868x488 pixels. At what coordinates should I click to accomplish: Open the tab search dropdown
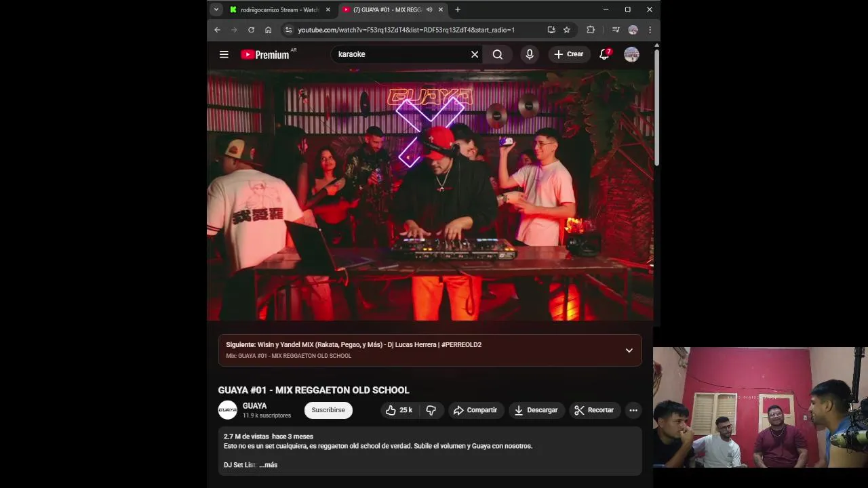pos(216,9)
